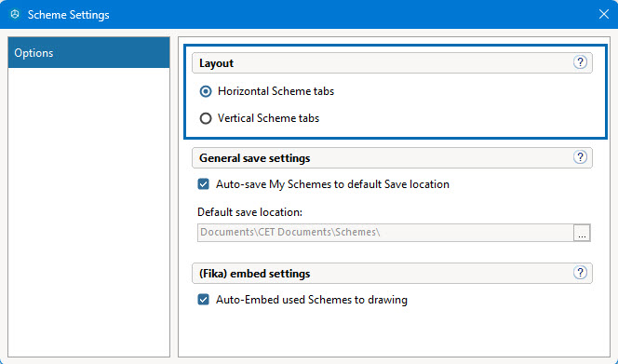Click the General save settings header
Viewport: 618px width, 364px height.
[x=392, y=158]
